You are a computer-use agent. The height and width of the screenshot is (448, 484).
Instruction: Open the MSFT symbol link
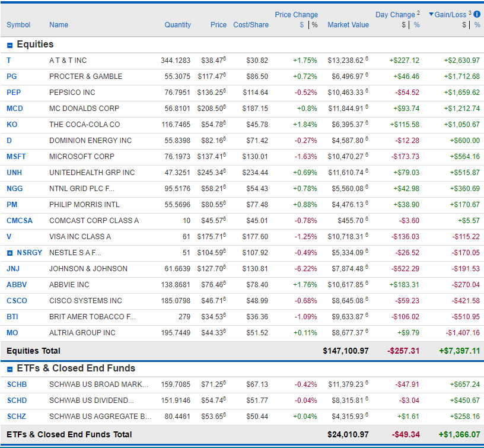[16, 157]
